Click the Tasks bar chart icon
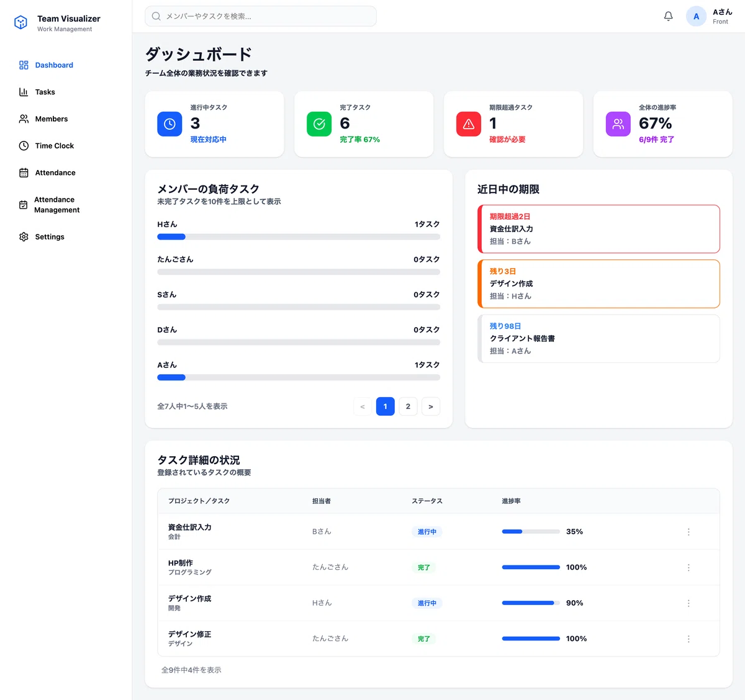Screen dimensions: 745x700 point(24,92)
